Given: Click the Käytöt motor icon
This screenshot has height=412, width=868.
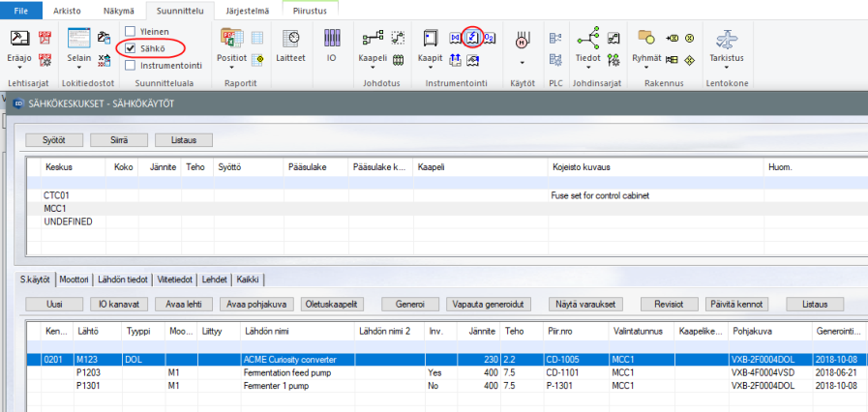Looking at the screenshot, I should pos(523,40).
